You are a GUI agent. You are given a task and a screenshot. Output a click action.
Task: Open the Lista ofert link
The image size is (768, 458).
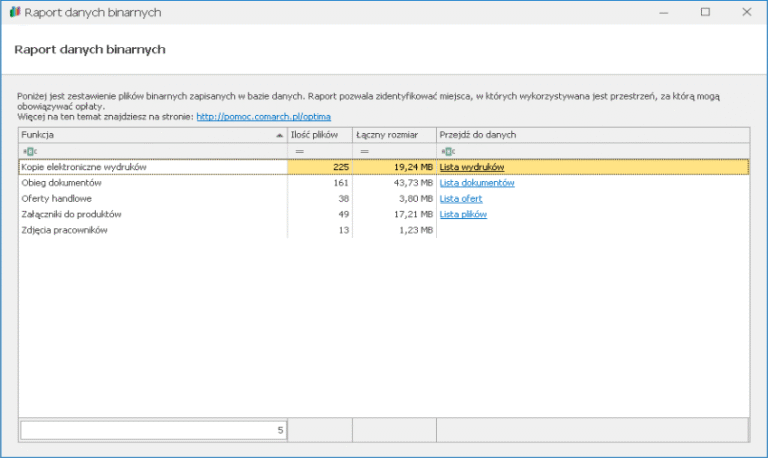[x=461, y=198]
